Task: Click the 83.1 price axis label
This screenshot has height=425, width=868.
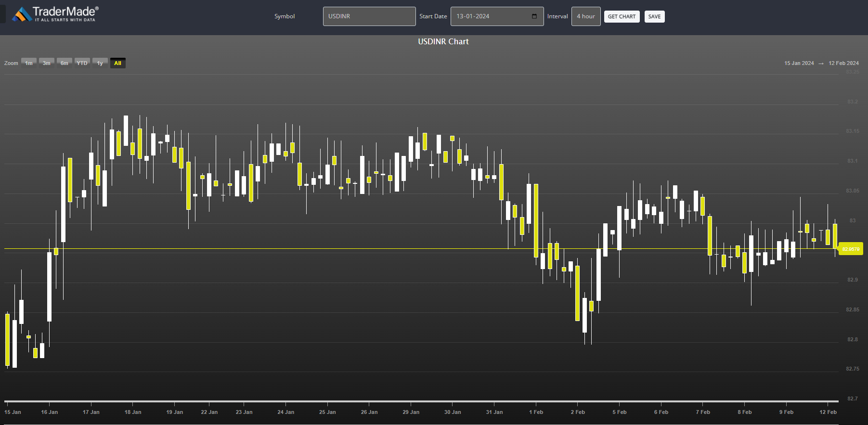Action: [x=853, y=161]
